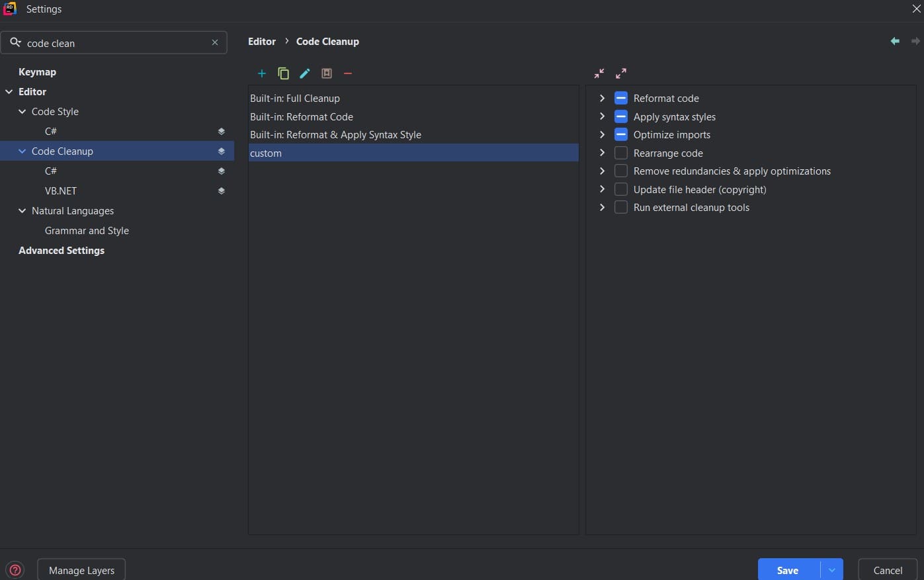Click the Rider logo in title bar
The width and height of the screenshot is (924, 580).
(x=10, y=9)
